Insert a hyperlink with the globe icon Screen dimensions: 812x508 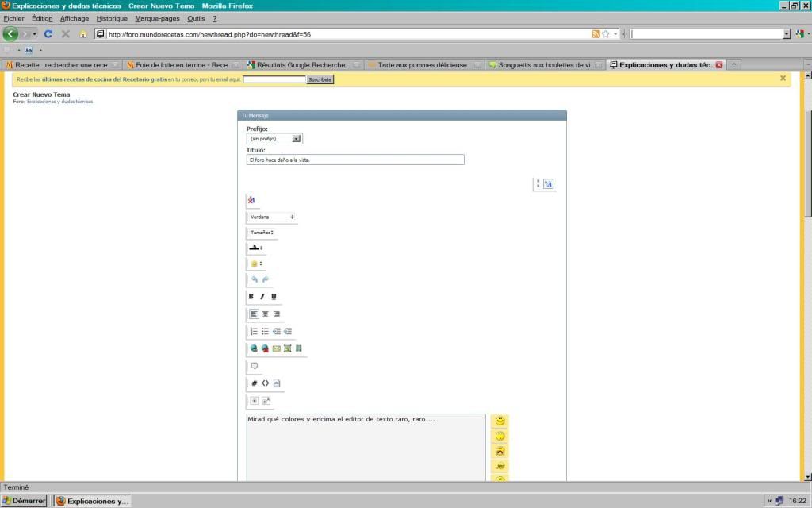[x=254, y=348]
